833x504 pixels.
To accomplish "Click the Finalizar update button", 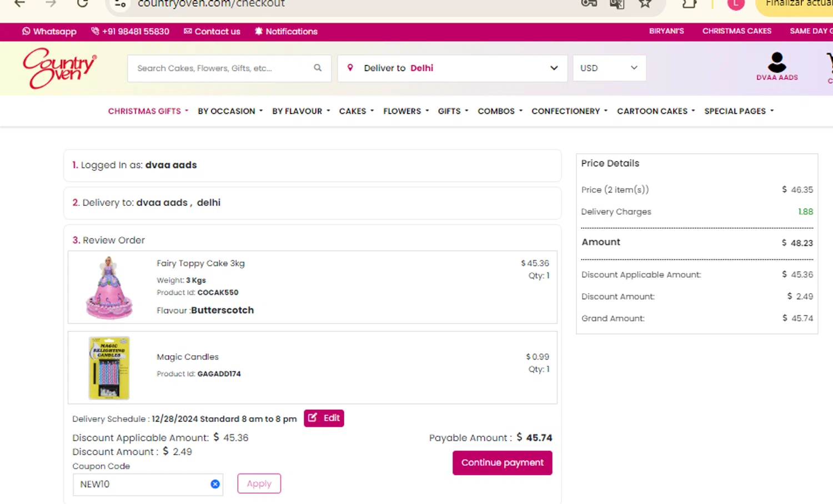I will pos(795,4).
